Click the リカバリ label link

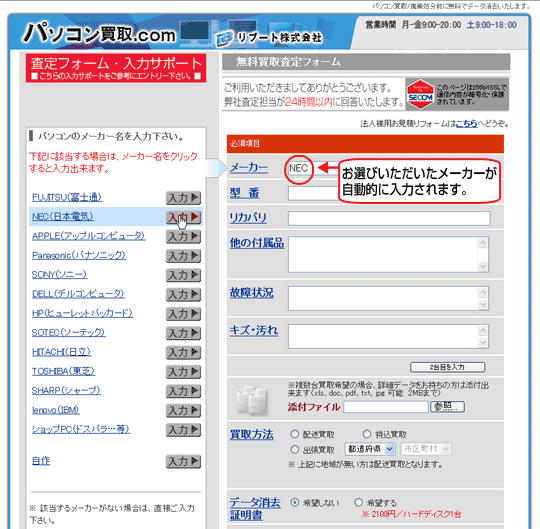[x=248, y=217]
